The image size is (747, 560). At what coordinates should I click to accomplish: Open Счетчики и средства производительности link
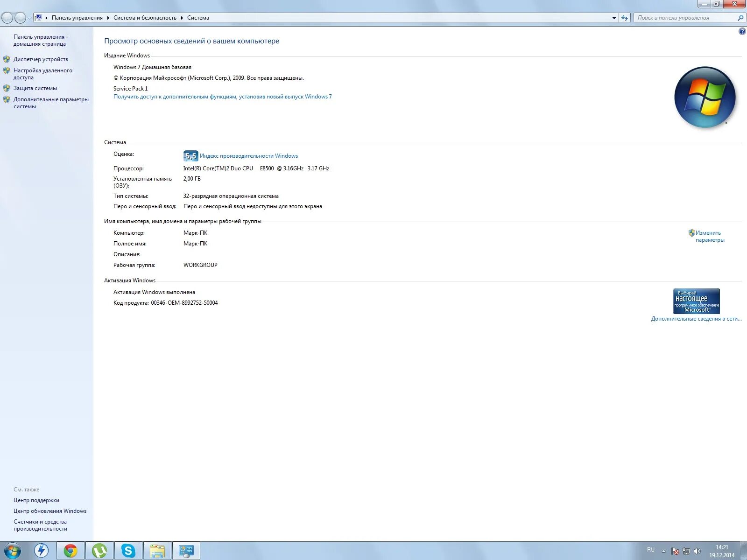(x=40, y=525)
